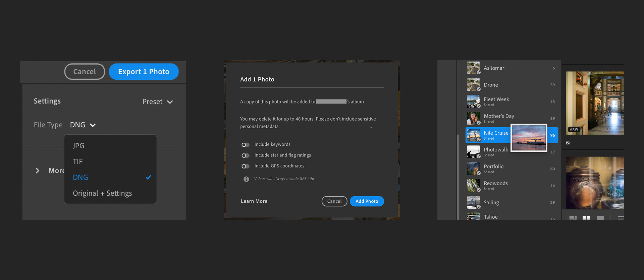Click the info icon beside the GPS video note
Screen dimensions: 644x280
click(x=246, y=179)
